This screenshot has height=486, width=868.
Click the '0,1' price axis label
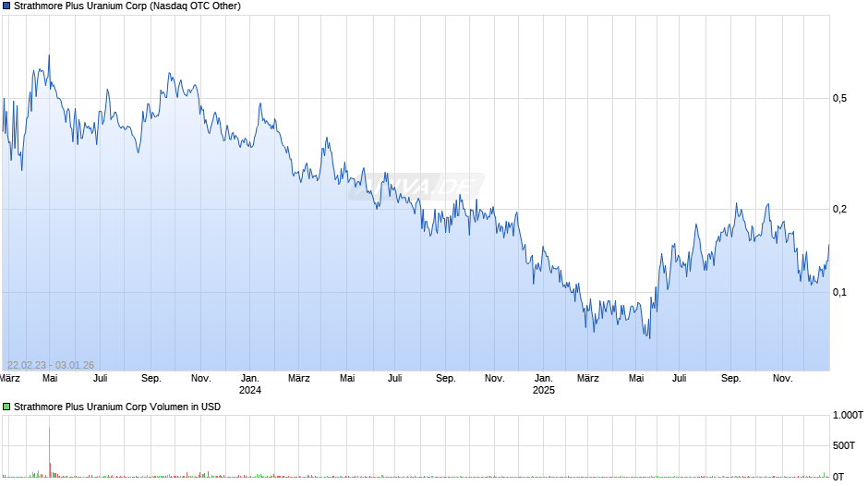click(x=839, y=292)
